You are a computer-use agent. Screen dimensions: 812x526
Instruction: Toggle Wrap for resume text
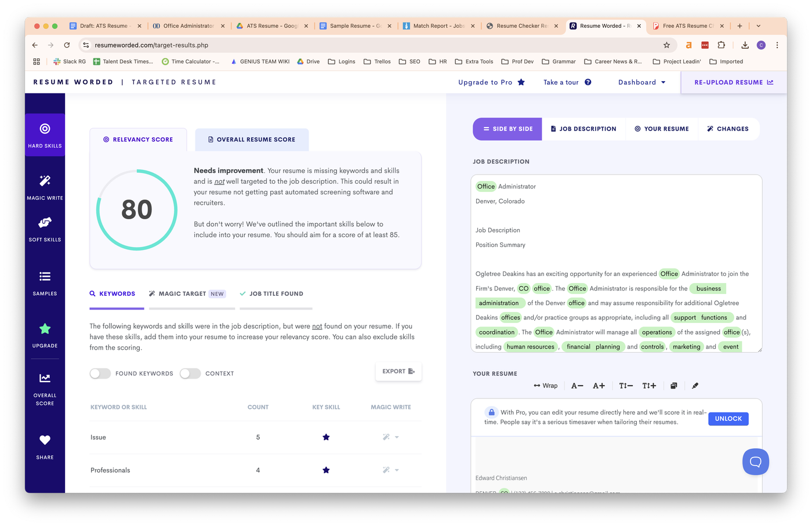(x=545, y=386)
